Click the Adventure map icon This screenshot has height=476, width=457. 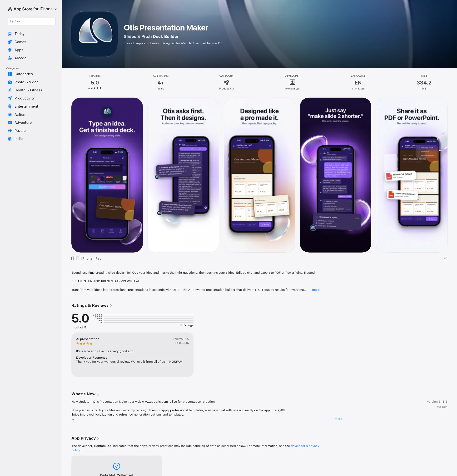coord(10,123)
